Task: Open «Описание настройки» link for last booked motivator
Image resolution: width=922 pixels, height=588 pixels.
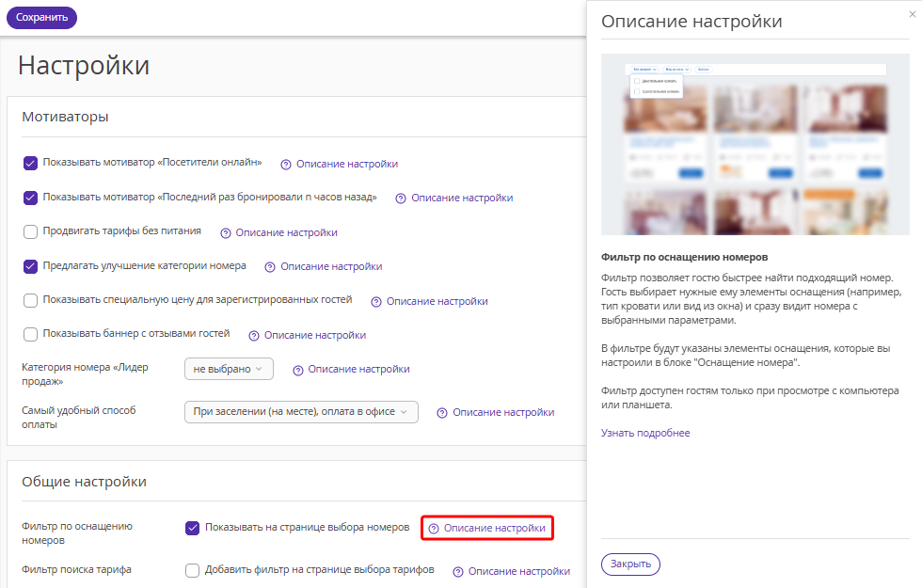Action: click(x=462, y=199)
